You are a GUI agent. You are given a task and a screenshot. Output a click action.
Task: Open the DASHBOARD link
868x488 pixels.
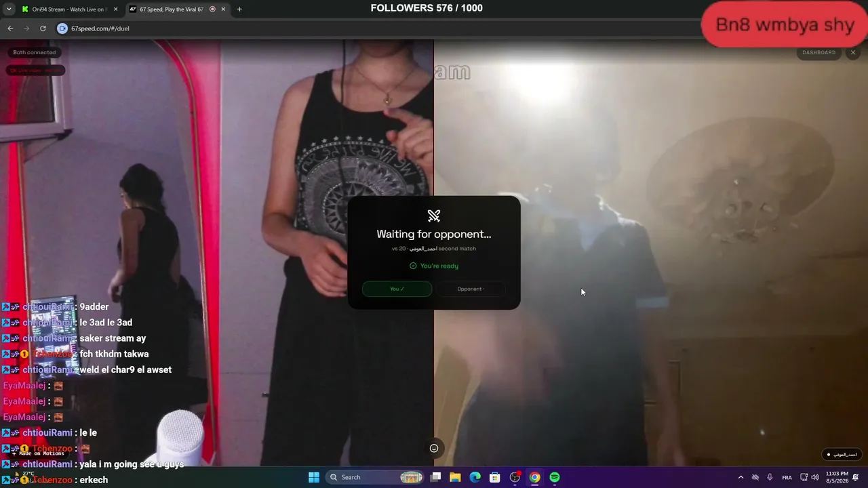pos(818,52)
